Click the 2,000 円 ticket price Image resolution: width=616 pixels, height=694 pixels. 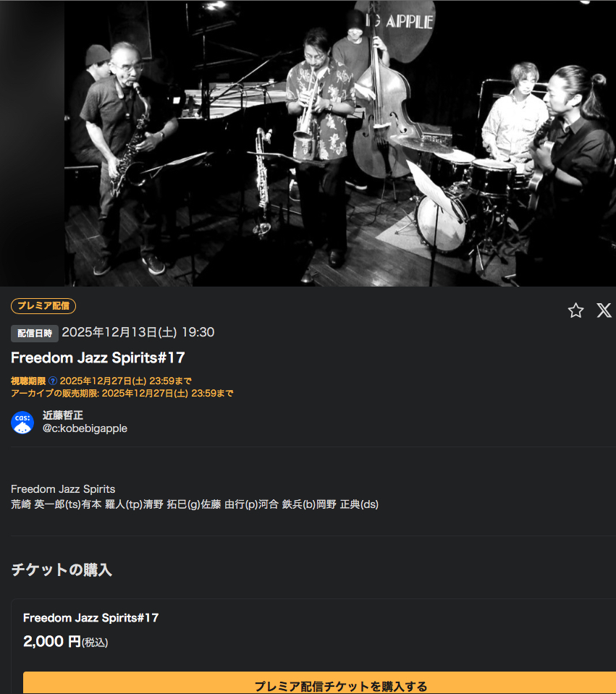[52, 641]
